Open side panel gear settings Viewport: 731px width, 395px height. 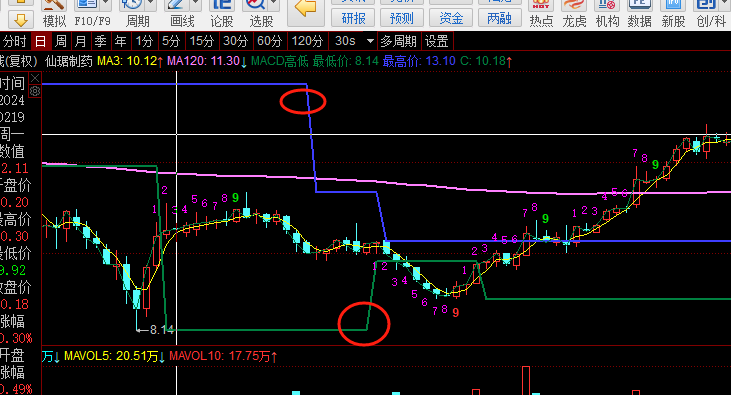pos(35,91)
